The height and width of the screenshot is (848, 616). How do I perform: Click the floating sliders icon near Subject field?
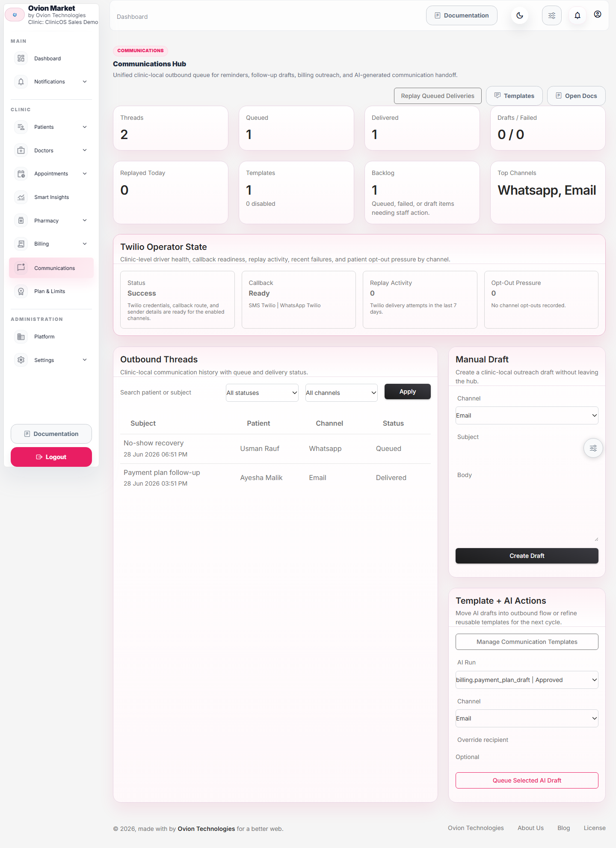pos(593,448)
